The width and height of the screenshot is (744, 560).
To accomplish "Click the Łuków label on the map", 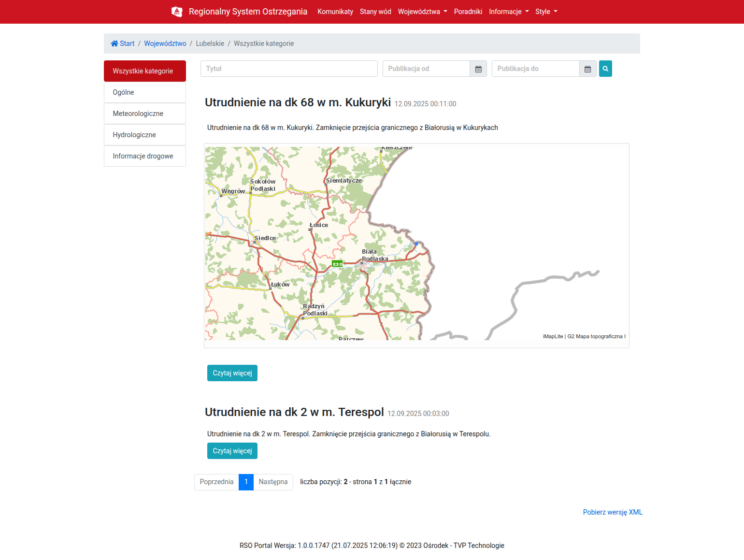I will tap(280, 285).
